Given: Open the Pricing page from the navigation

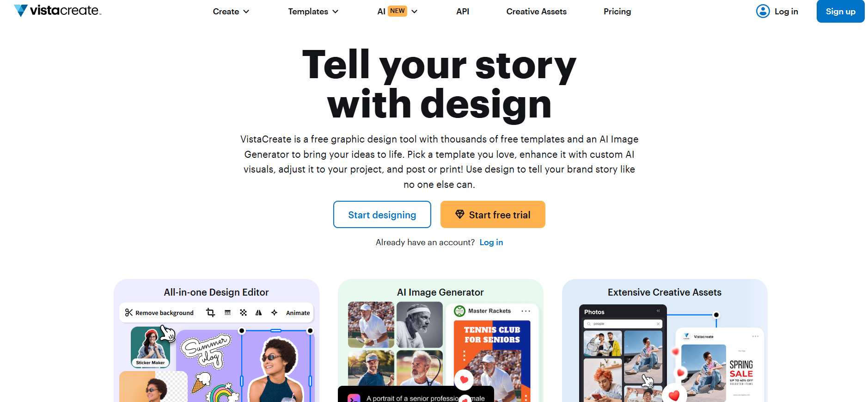Looking at the screenshot, I should pos(617,11).
